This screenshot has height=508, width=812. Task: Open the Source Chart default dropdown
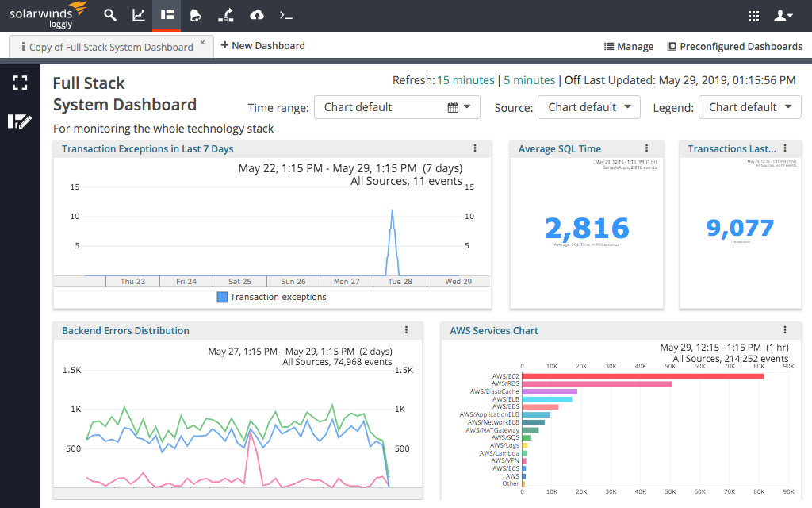(x=588, y=107)
